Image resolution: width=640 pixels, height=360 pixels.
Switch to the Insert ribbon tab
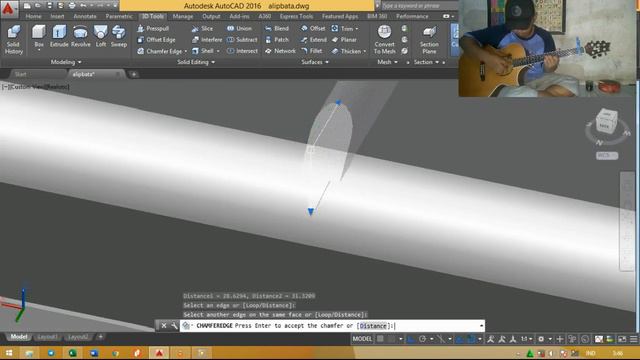pyautogui.click(x=57, y=16)
